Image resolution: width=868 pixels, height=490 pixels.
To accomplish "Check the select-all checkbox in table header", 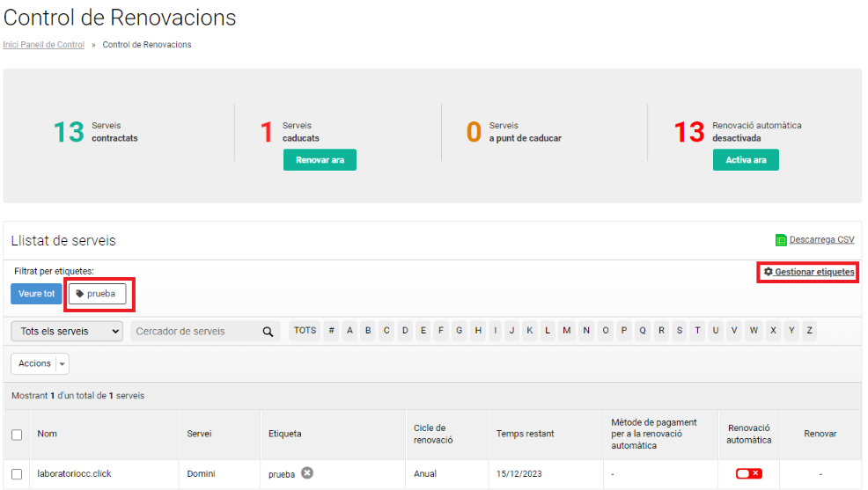I will coord(17,435).
